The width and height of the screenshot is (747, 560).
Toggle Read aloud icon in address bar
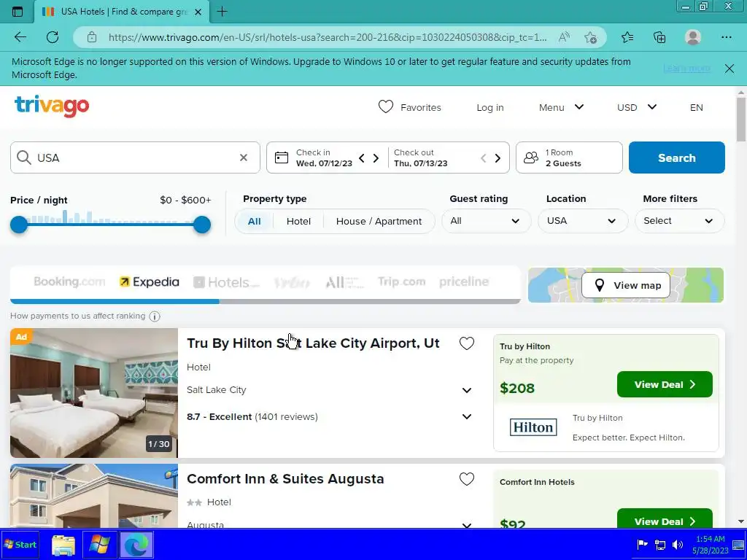pos(564,37)
